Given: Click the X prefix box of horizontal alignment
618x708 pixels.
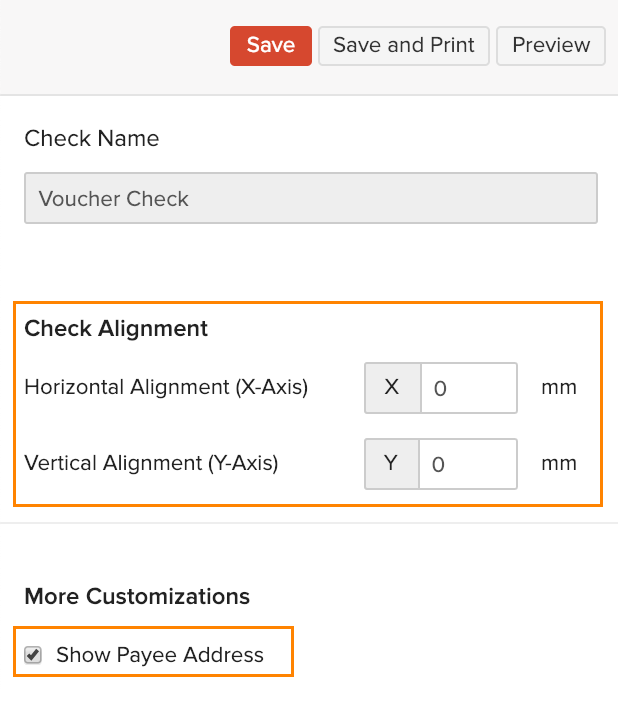Looking at the screenshot, I should click(x=392, y=388).
